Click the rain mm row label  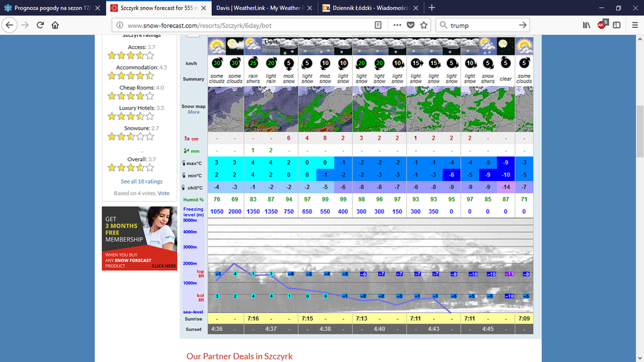[x=191, y=151]
